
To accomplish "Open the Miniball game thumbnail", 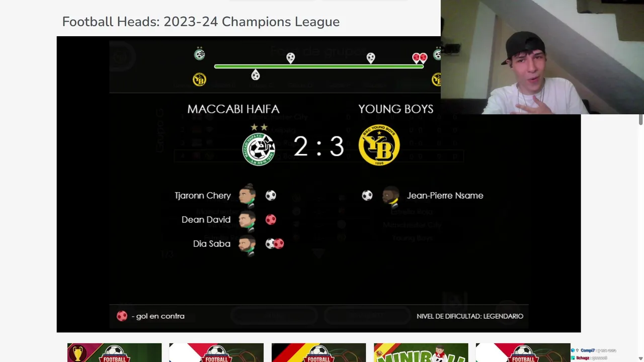I will coord(421,352).
